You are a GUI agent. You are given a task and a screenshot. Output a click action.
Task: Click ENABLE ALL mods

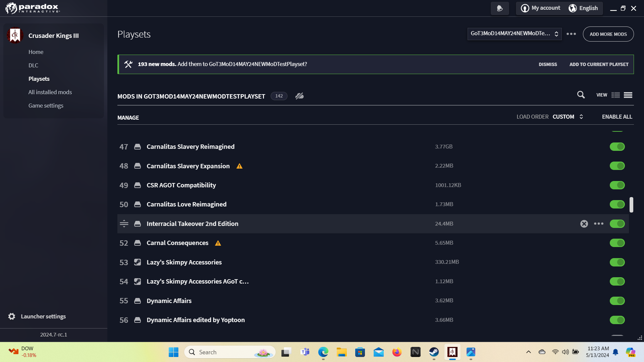pos(617,117)
